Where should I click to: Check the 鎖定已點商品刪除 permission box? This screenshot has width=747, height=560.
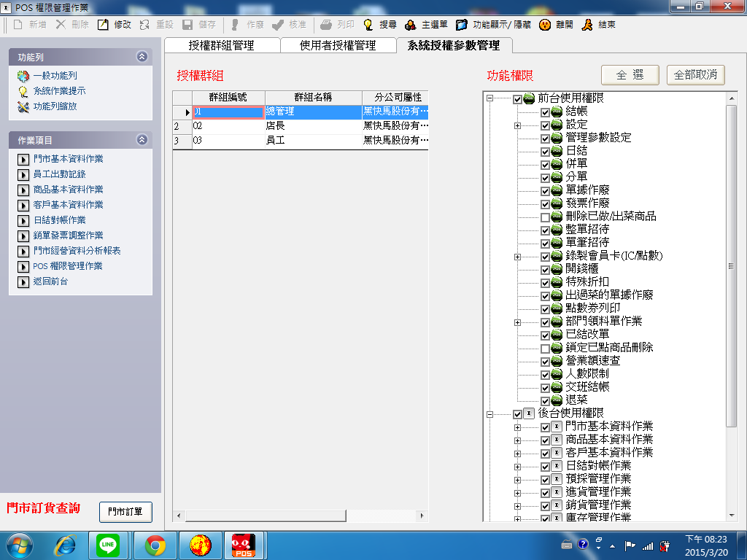[545, 348]
